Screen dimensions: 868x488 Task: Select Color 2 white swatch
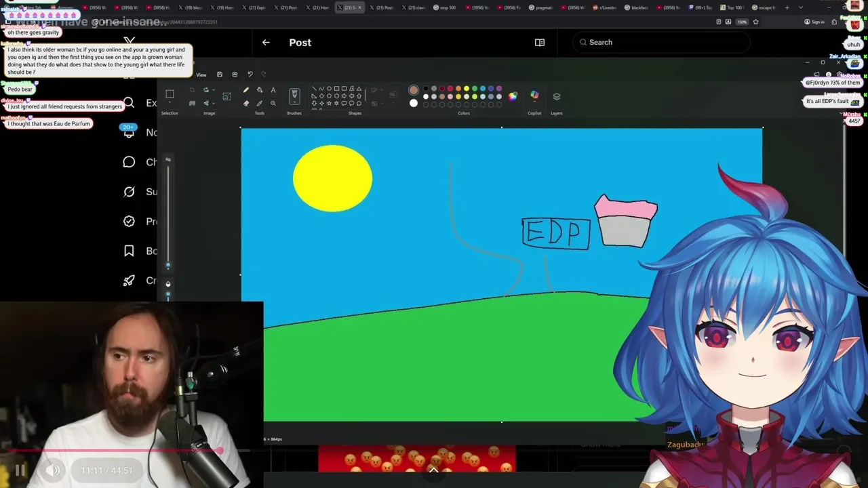click(414, 103)
